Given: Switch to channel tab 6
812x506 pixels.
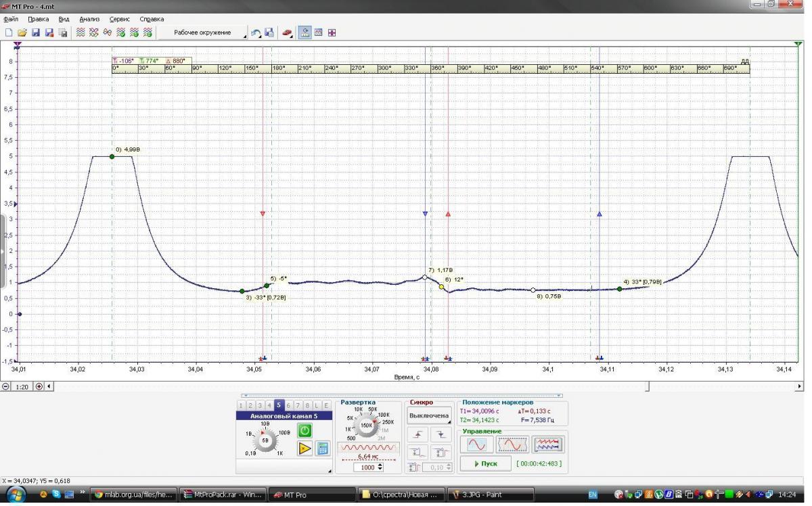Looking at the screenshot, I should coord(288,405).
